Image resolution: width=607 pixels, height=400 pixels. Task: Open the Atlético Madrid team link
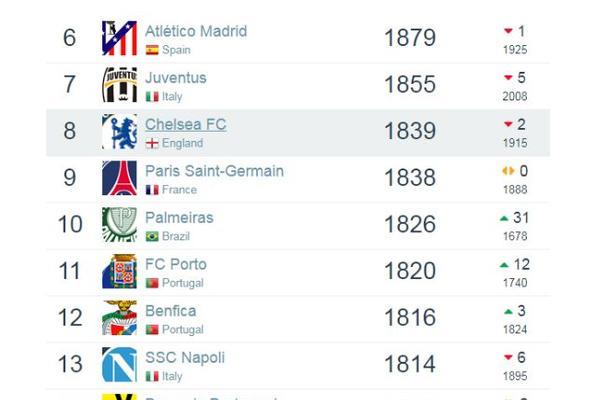coord(196,31)
